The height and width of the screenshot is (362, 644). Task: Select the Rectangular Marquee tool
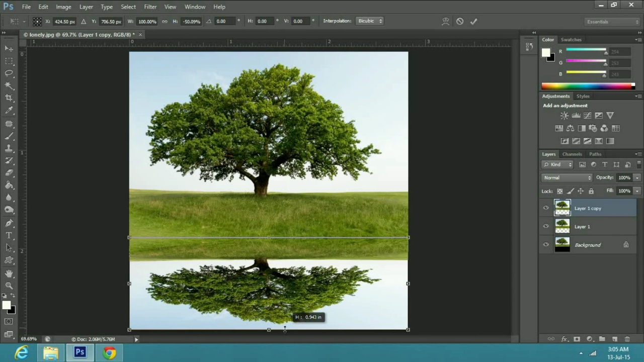coord(9,61)
